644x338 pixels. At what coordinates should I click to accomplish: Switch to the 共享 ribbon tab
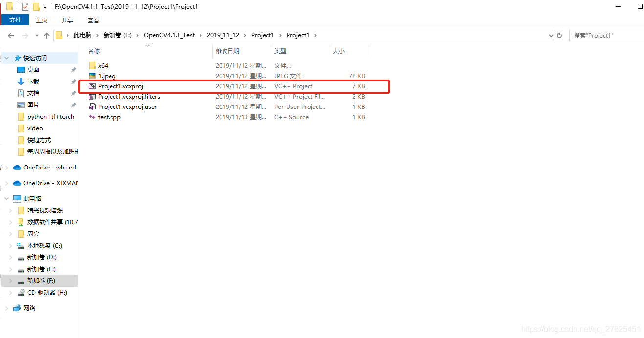point(67,20)
